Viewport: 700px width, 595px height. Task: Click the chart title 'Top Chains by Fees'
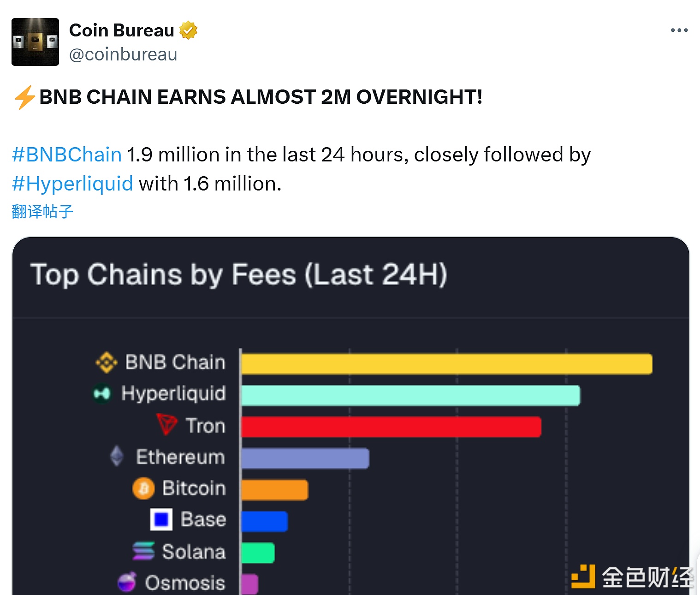[238, 275]
